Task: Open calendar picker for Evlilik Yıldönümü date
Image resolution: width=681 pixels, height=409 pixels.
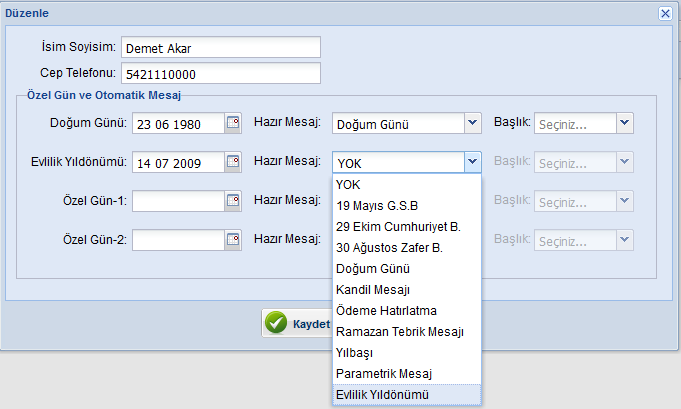Action: [x=233, y=162]
